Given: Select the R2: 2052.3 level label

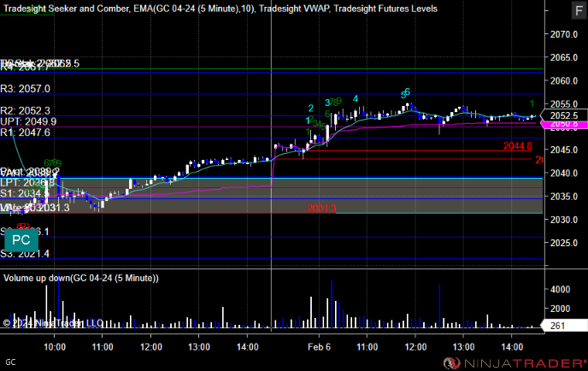Looking at the screenshot, I should 25,110.
